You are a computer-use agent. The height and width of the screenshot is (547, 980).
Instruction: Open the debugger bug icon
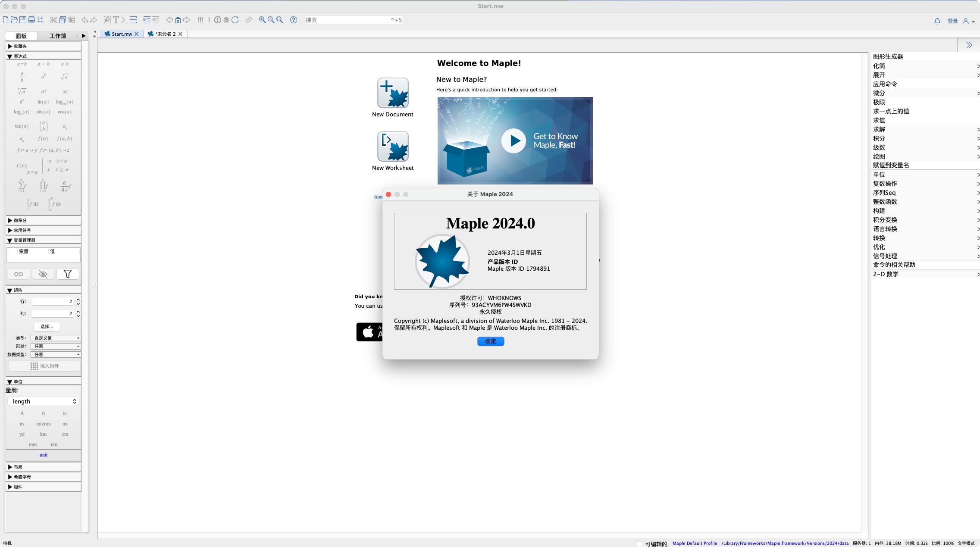[226, 20]
